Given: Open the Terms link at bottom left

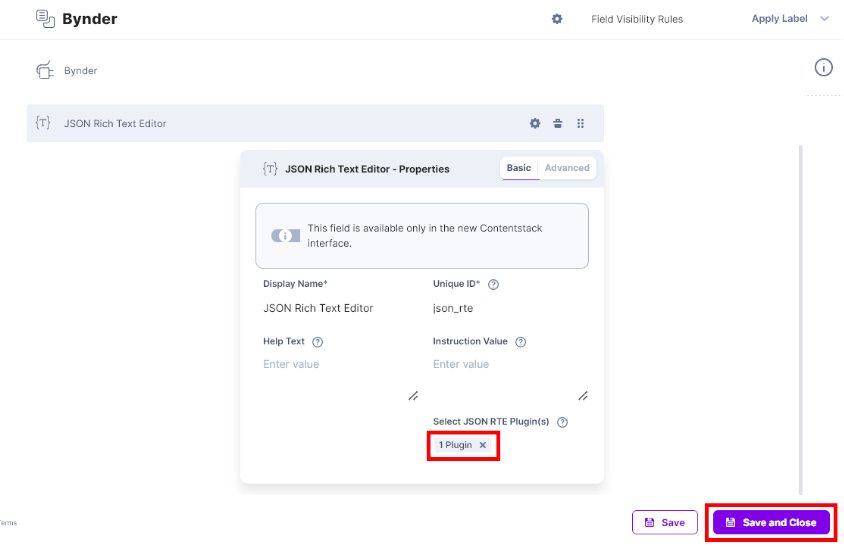Looking at the screenshot, I should click(x=8, y=523).
